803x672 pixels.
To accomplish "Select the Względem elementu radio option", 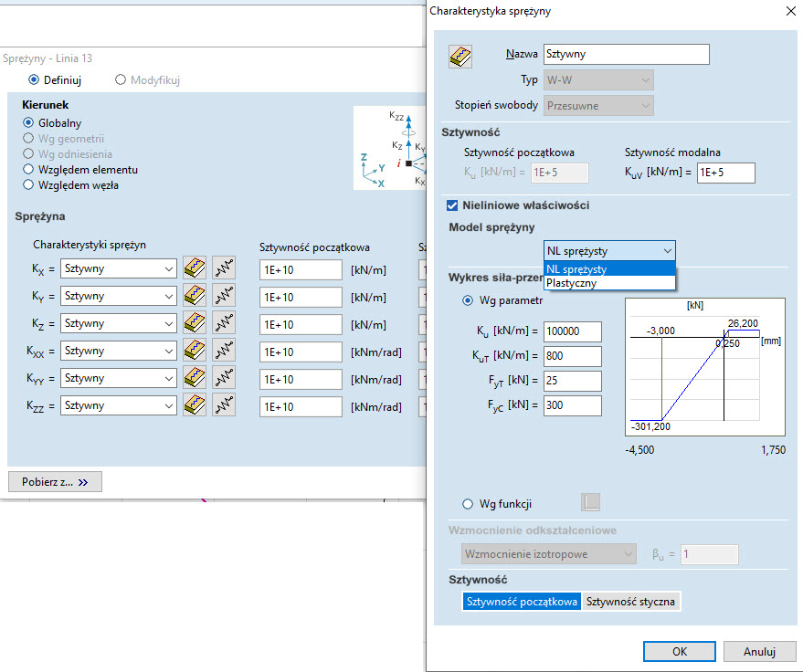I will 29,170.
